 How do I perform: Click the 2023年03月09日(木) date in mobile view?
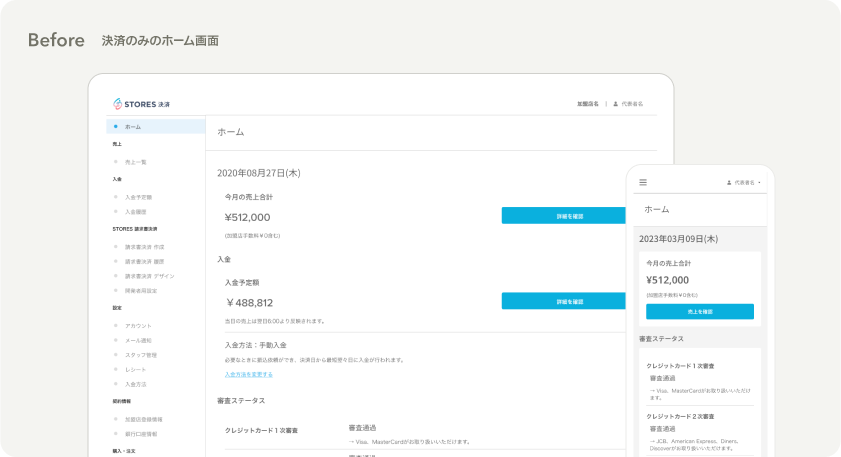pos(678,239)
